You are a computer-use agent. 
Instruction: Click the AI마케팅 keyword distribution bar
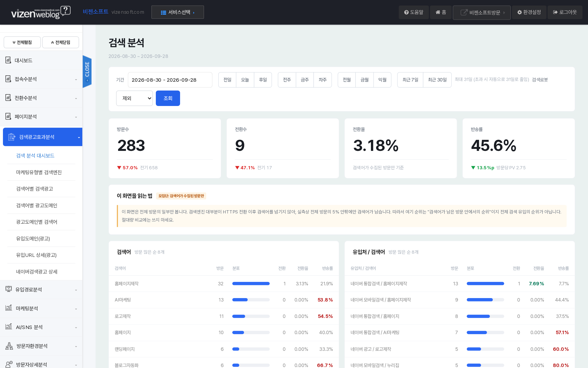coord(251,300)
